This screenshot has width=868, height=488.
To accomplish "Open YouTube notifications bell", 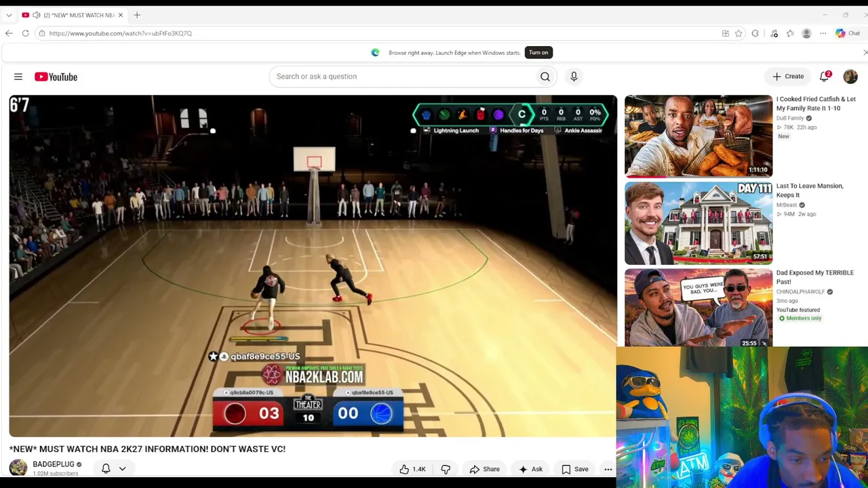I will pos(825,77).
